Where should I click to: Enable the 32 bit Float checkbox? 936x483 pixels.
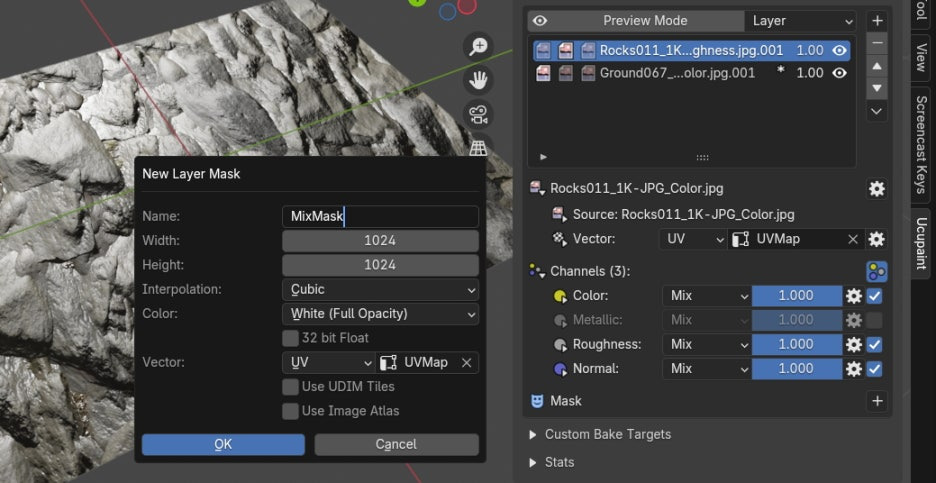pos(291,339)
